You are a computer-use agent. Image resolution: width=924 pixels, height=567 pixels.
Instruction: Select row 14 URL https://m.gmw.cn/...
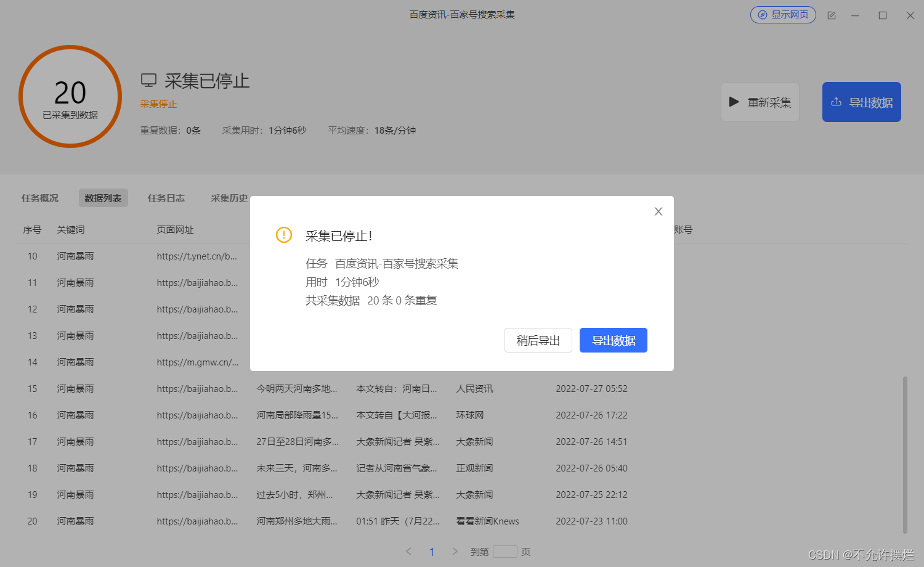[x=198, y=362]
